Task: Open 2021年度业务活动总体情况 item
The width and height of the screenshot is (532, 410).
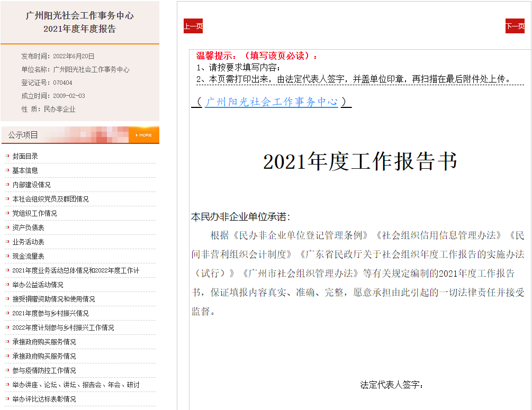Action: (x=76, y=270)
